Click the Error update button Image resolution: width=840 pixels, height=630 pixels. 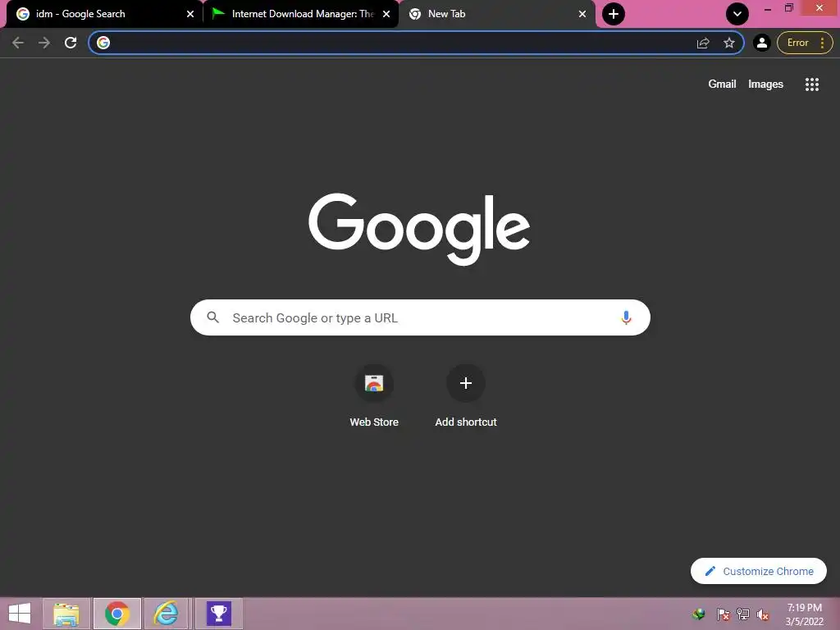click(797, 43)
